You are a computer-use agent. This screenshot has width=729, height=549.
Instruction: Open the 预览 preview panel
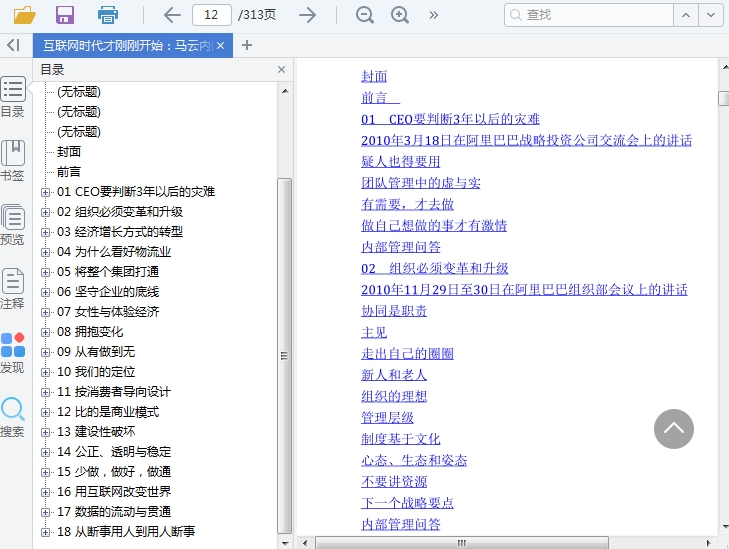[13, 225]
